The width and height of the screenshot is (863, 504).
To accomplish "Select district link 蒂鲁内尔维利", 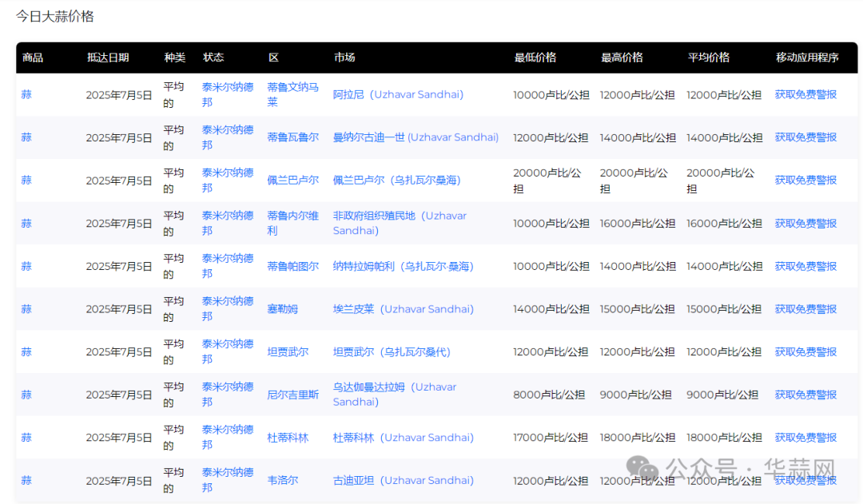I will (x=292, y=224).
